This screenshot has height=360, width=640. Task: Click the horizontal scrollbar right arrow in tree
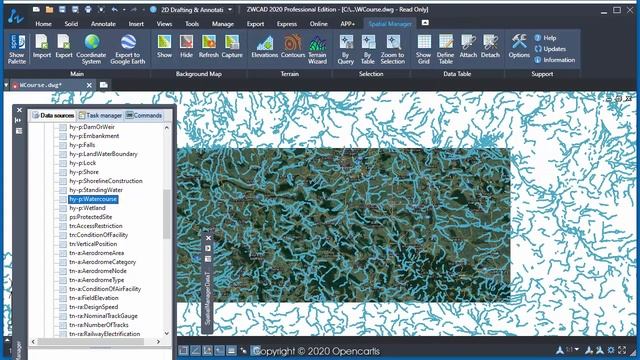tap(158, 342)
